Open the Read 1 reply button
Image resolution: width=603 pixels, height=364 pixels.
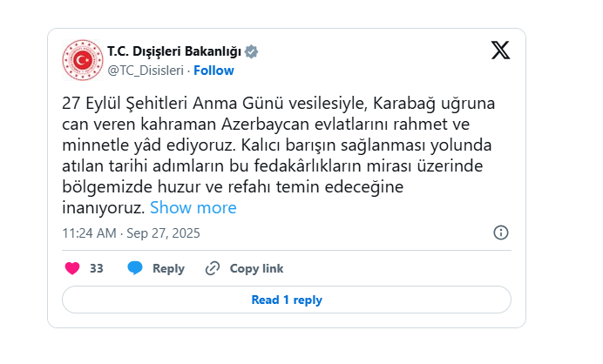[287, 300]
